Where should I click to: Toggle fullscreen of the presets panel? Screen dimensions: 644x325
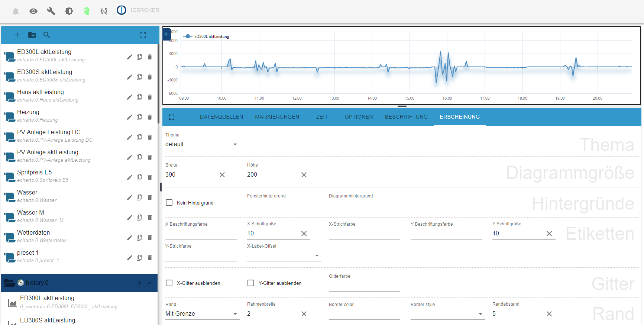point(143,35)
